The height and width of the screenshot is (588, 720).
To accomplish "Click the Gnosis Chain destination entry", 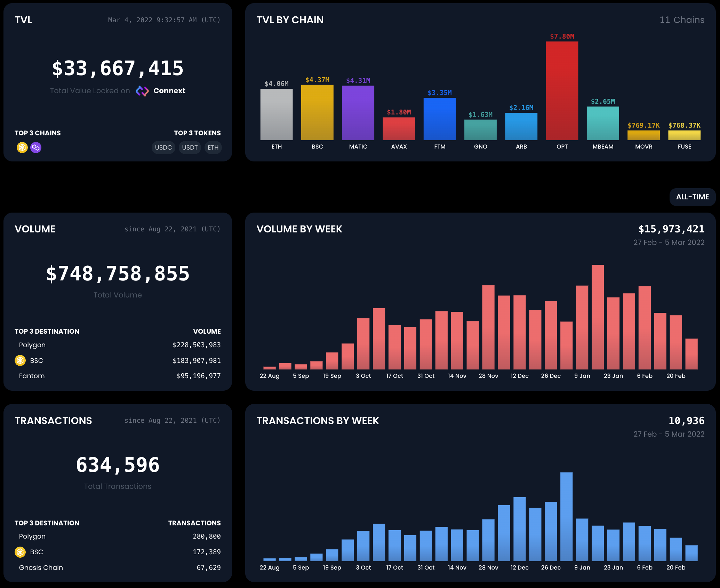I will (x=41, y=567).
